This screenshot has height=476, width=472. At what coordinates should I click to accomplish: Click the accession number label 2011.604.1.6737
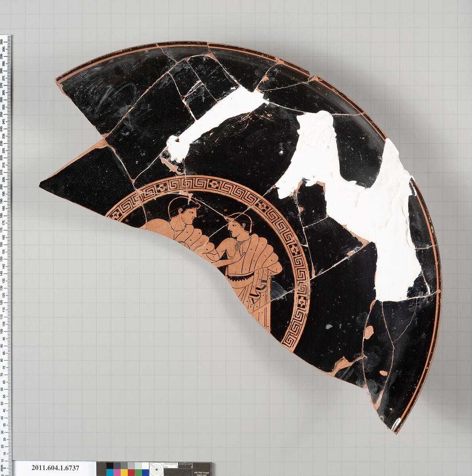tap(54, 468)
